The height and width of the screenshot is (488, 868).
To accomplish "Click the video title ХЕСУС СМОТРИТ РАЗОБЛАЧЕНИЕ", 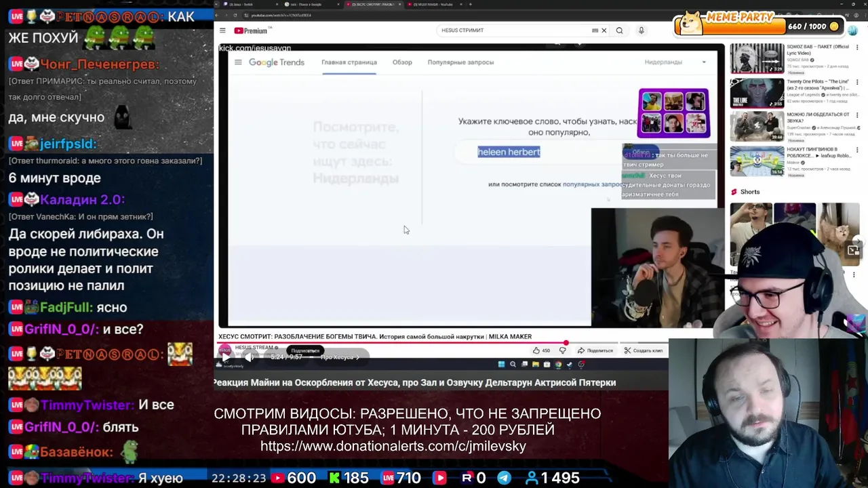I will pyautogui.click(x=375, y=336).
